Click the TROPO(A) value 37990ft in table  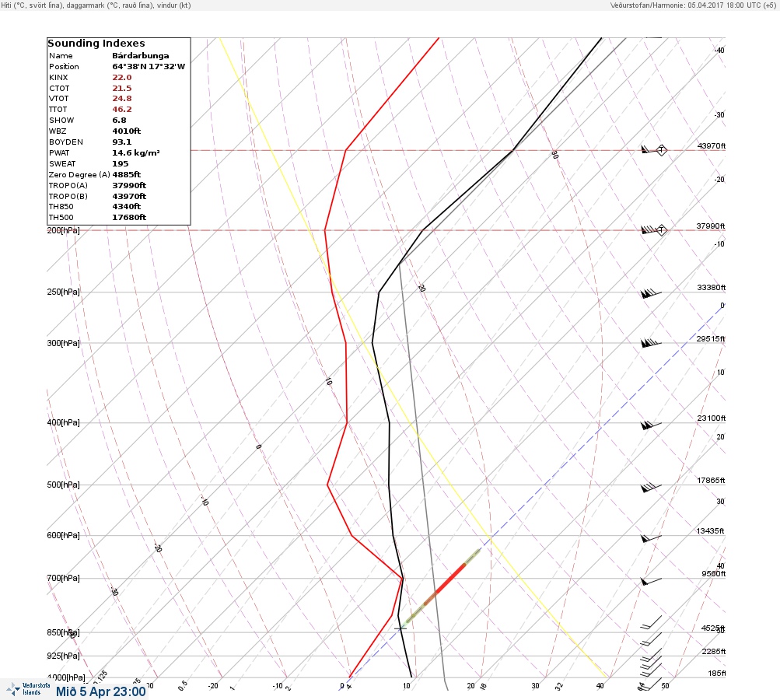tap(129, 186)
